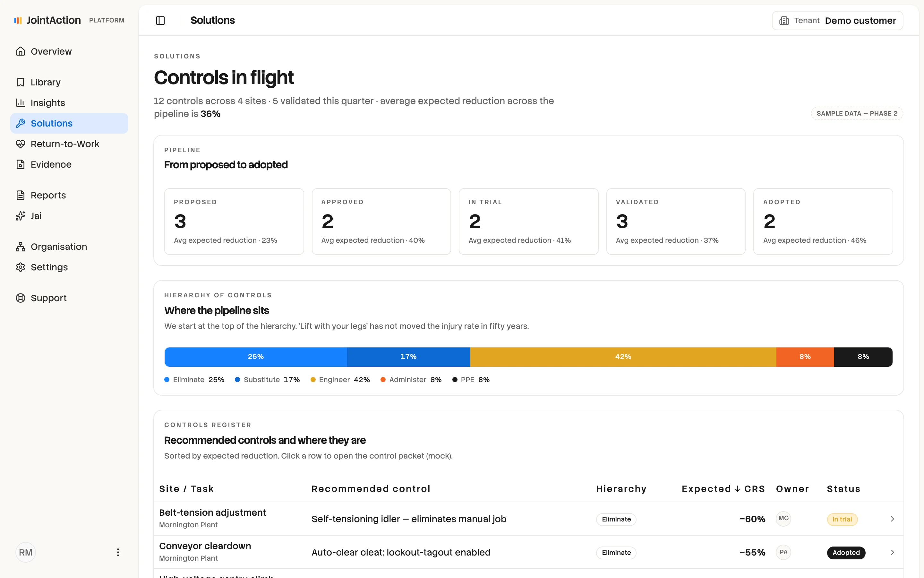Click the Return-to-Work heart pulse icon
Image resolution: width=924 pixels, height=578 pixels.
point(21,144)
